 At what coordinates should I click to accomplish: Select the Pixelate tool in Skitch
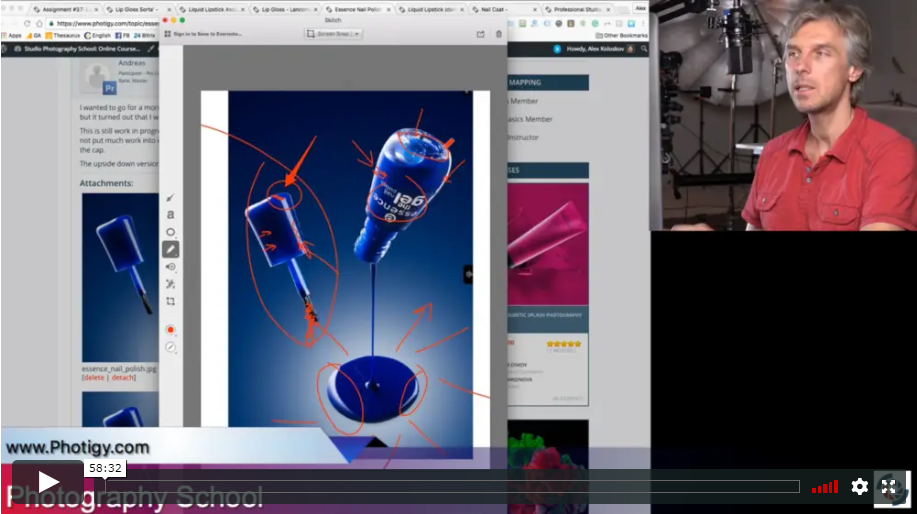(x=170, y=284)
